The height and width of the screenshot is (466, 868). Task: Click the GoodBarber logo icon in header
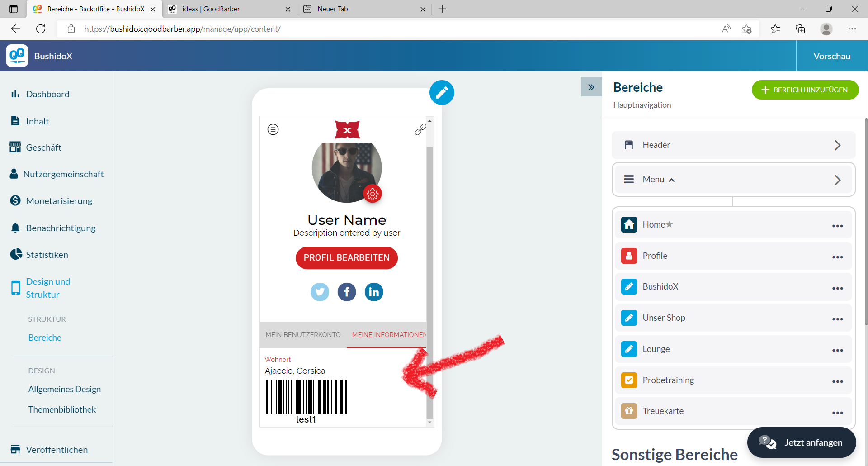point(17,56)
